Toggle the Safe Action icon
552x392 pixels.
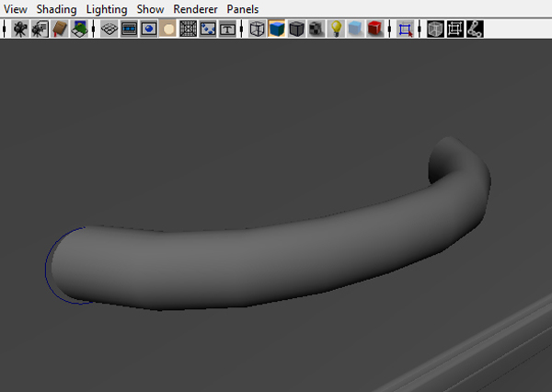click(208, 29)
